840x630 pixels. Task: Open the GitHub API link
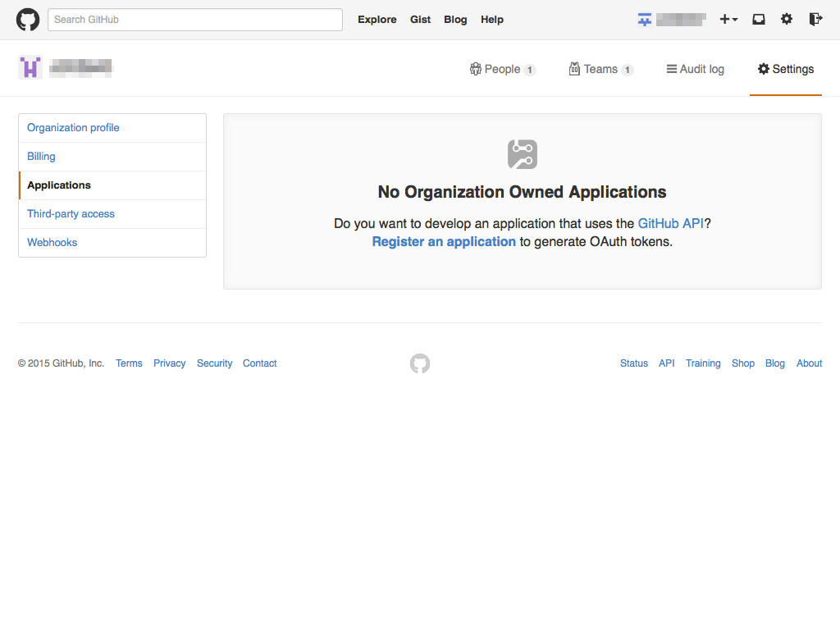670,223
